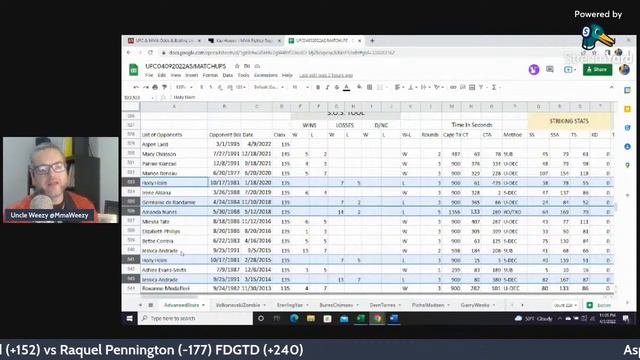Click the cell Miesha Tate
The image size is (640, 360).
point(174,222)
